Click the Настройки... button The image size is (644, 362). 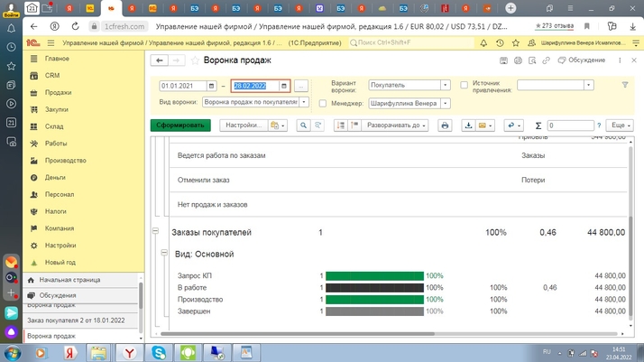[x=243, y=125]
